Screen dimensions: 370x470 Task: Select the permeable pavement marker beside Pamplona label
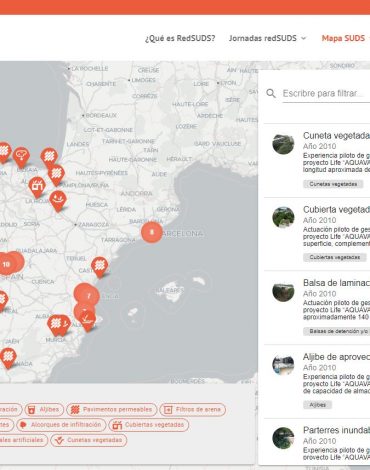pos(56,175)
